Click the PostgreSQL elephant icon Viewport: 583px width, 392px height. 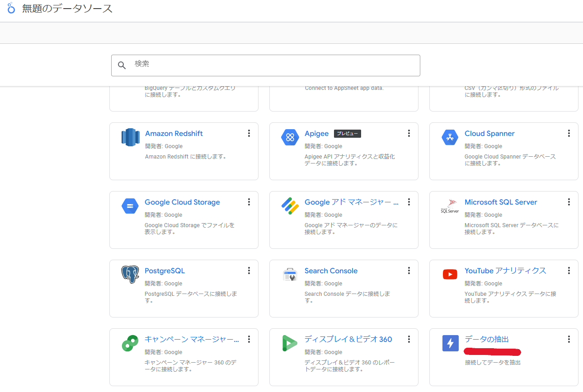[130, 275]
